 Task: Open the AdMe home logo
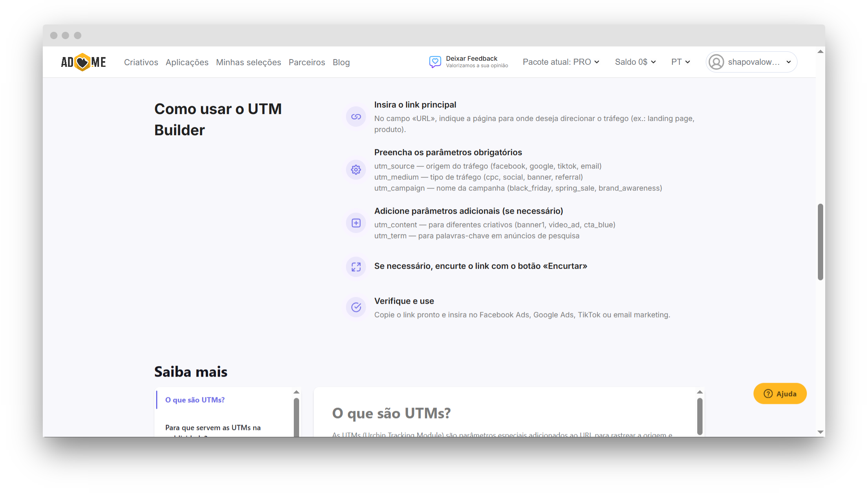pos(83,62)
